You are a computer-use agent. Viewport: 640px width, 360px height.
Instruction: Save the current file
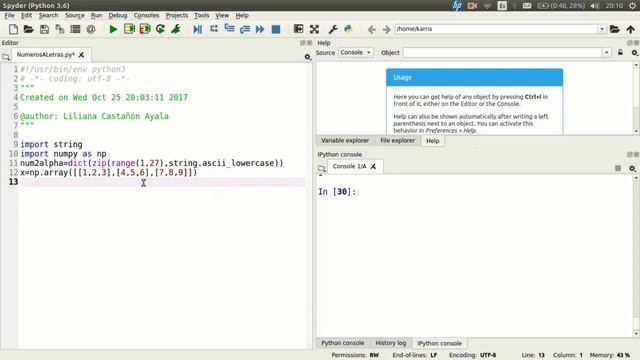coord(44,29)
